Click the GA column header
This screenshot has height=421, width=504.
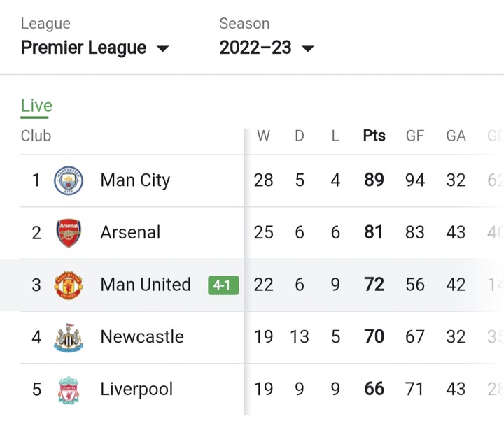(x=456, y=136)
